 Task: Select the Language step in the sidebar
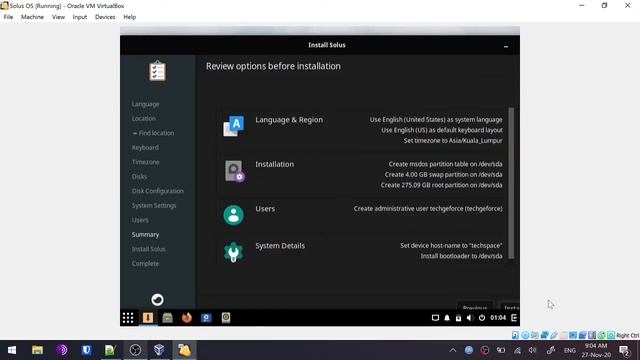click(145, 104)
